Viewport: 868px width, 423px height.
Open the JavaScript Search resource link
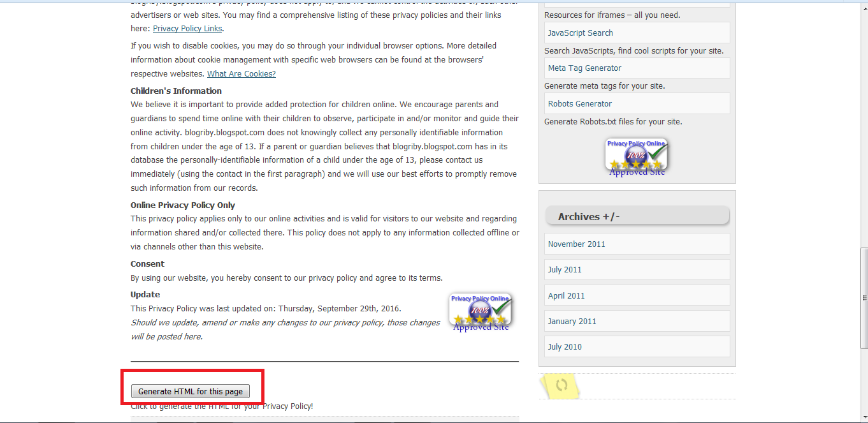637,33
